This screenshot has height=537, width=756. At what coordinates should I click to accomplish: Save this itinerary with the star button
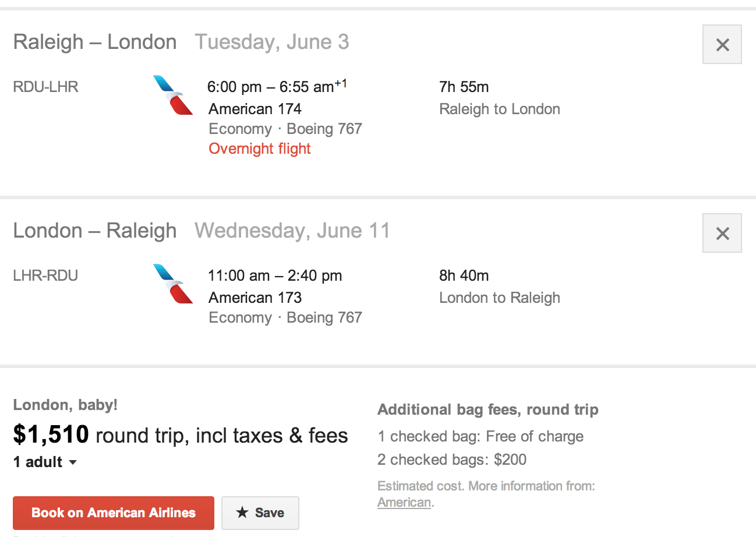pyautogui.click(x=260, y=513)
